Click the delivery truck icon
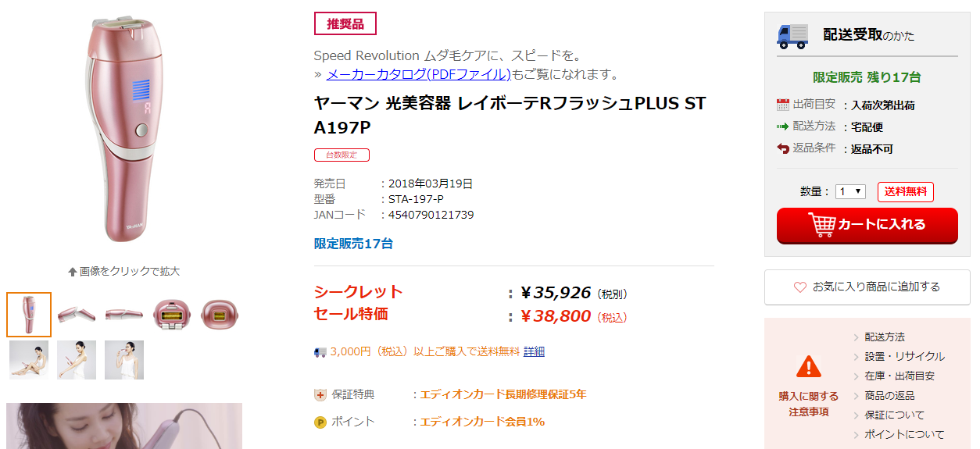 792,35
